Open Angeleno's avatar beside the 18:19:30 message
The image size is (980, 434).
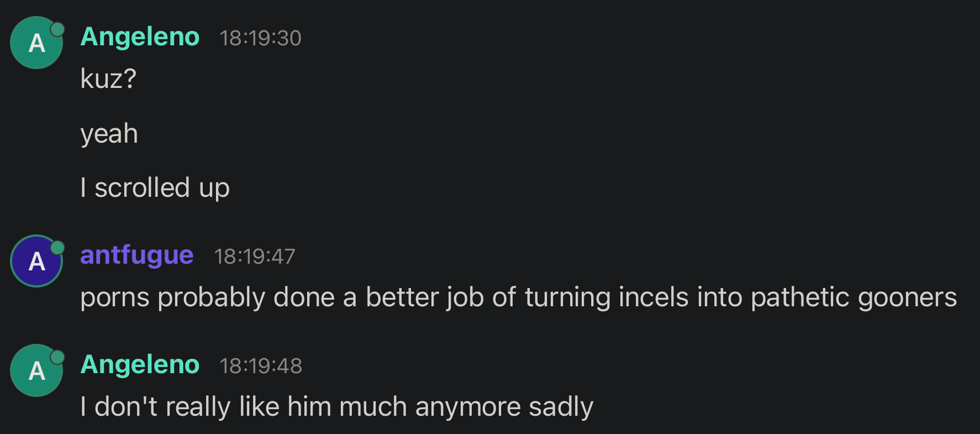coord(36,43)
